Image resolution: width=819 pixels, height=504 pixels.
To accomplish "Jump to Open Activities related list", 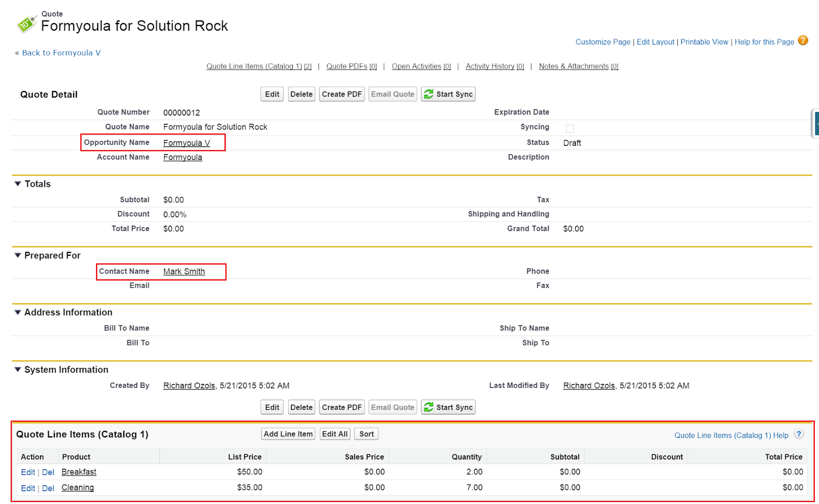I will pos(421,67).
